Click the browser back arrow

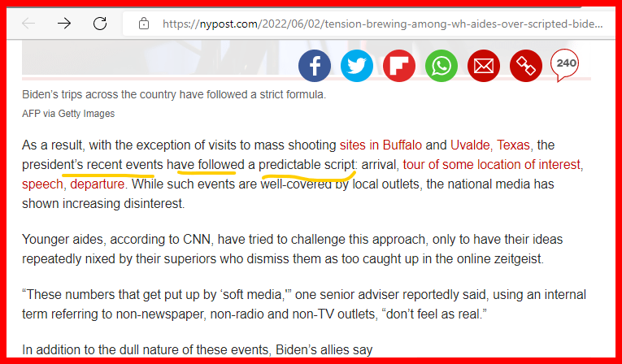pos(29,24)
